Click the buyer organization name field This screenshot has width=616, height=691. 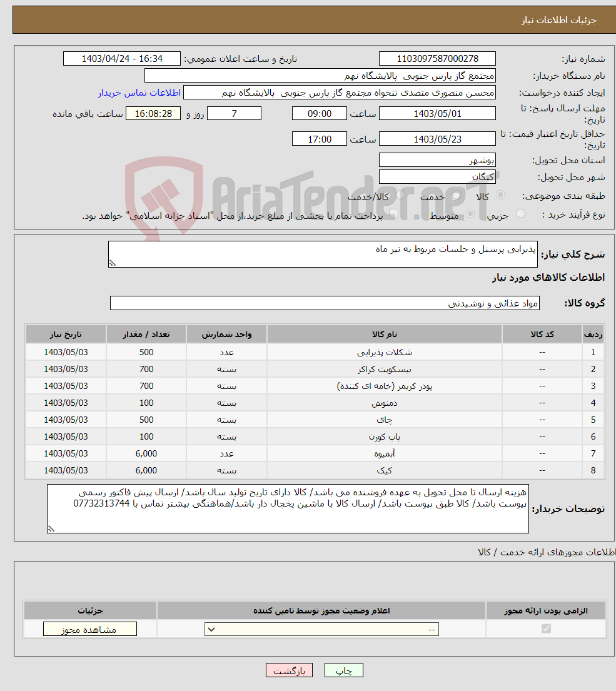(x=320, y=76)
